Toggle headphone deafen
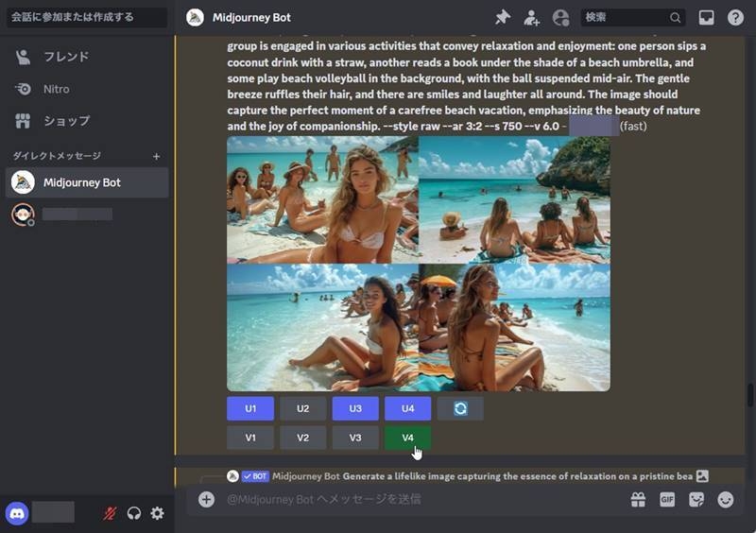Image resolution: width=756 pixels, height=533 pixels. pos(134,513)
